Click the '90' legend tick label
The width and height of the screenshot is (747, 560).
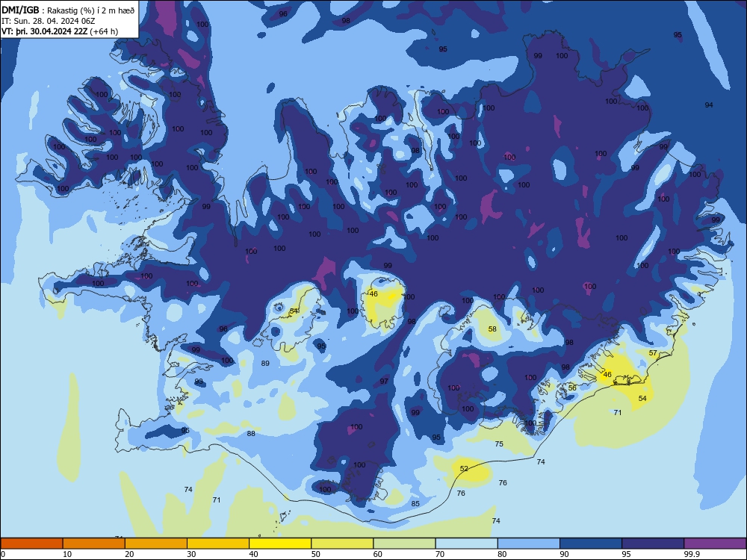(564, 554)
